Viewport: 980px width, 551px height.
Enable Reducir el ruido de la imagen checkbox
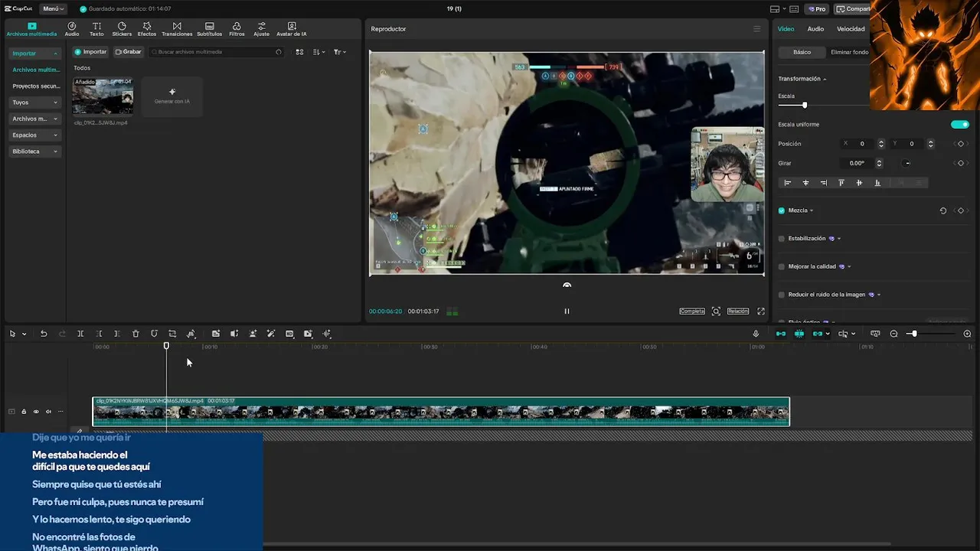[x=782, y=295]
